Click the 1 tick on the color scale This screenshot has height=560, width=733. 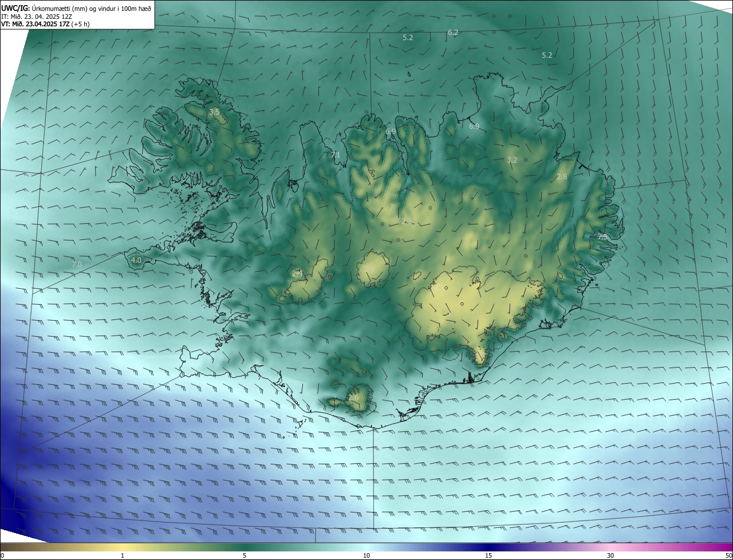point(123,555)
